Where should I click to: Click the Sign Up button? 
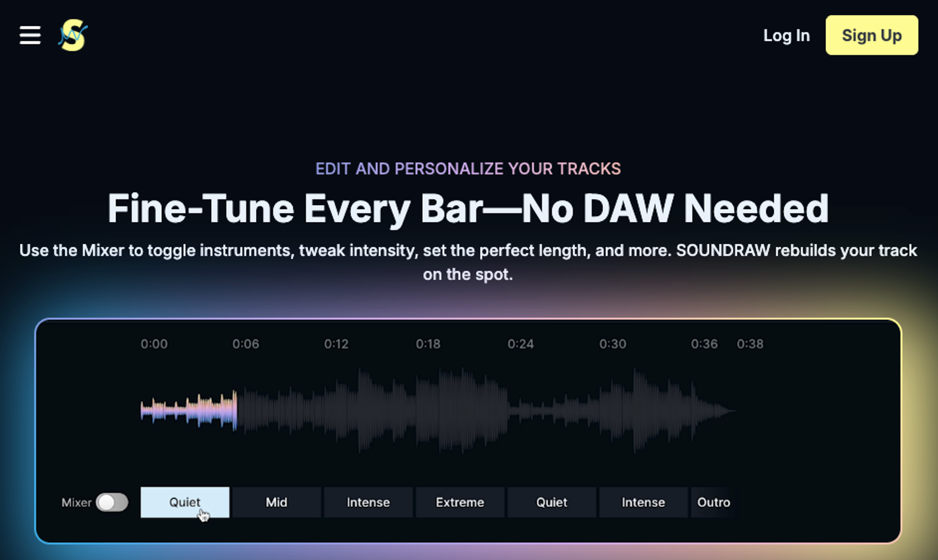click(x=872, y=35)
